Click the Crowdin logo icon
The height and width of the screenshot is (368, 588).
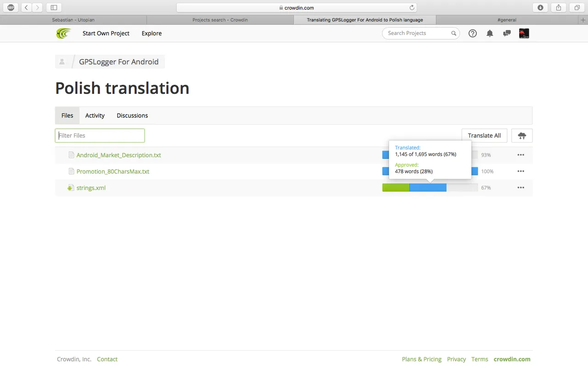(x=63, y=33)
